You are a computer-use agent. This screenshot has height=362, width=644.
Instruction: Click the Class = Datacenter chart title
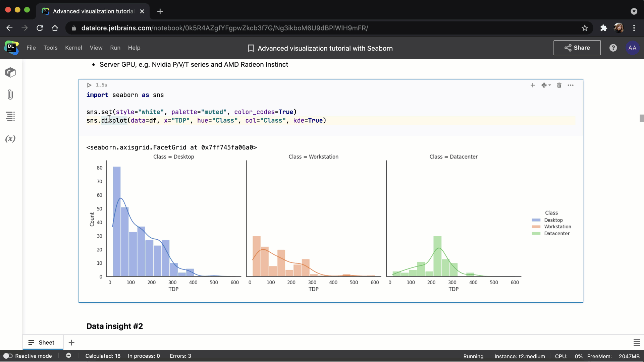pos(453,157)
